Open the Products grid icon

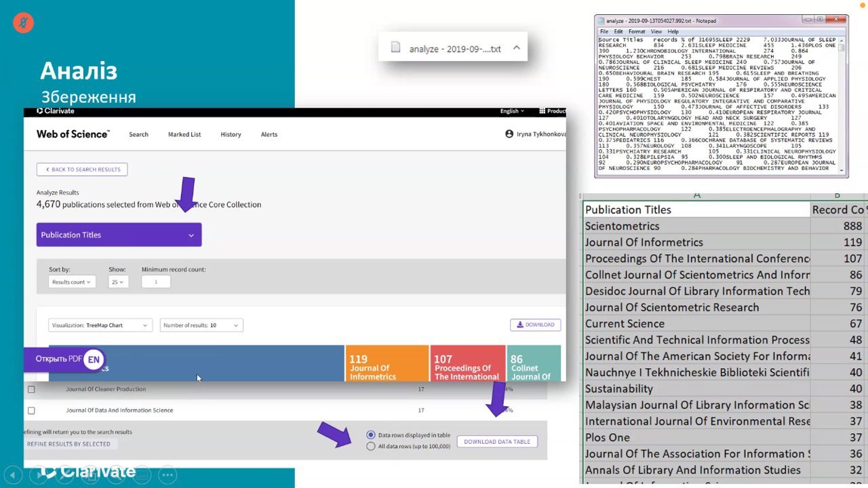pyautogui.click(x=542, y=111)
